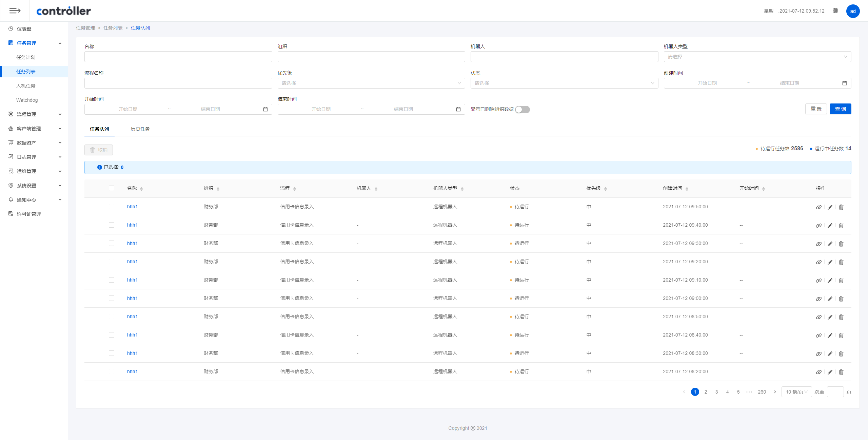This screenshot has height=440, width=868.
Task: Open the language globe icon
Action: click(x=835, y=11)
